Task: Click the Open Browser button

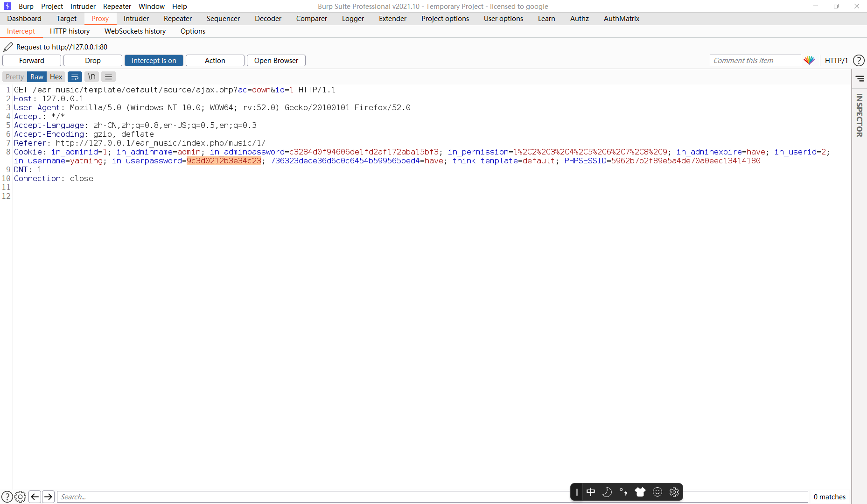Action: (276, 60)
